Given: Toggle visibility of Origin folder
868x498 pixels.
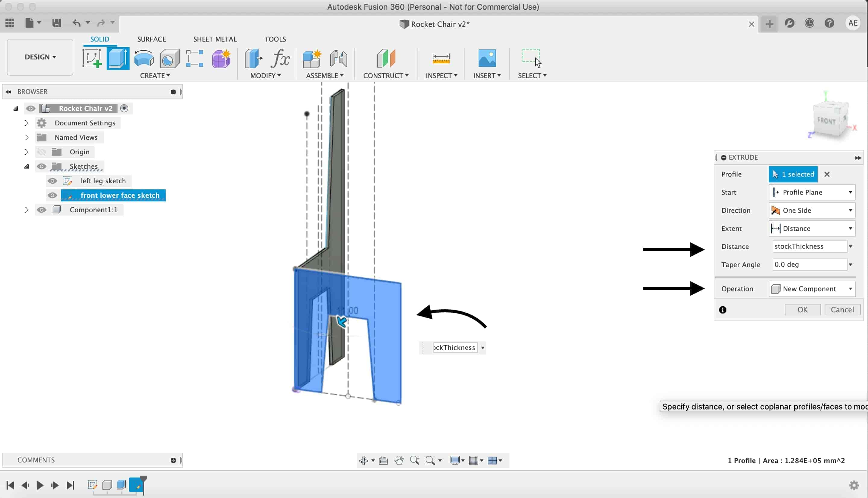Looking at the screenshot, I should coord(41,152).
